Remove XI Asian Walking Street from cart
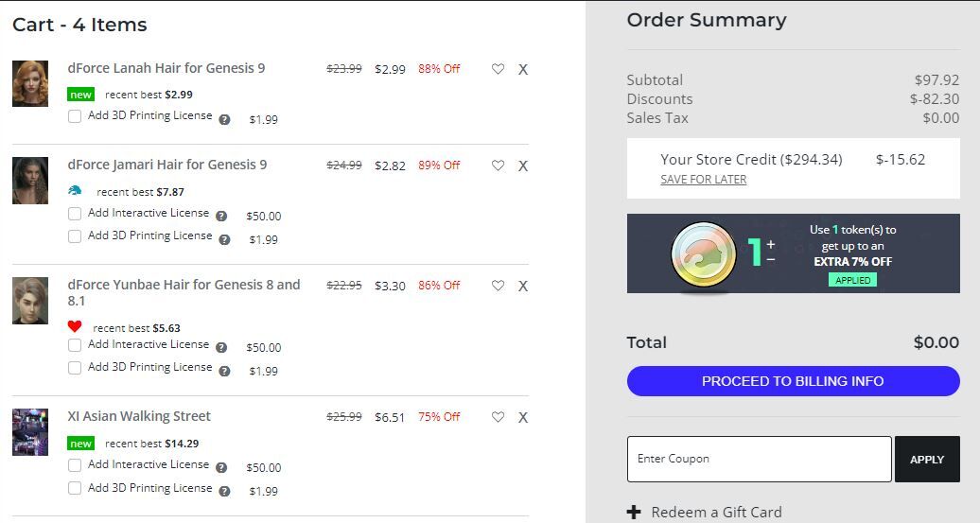980x523 pixels. coord(523,417)
